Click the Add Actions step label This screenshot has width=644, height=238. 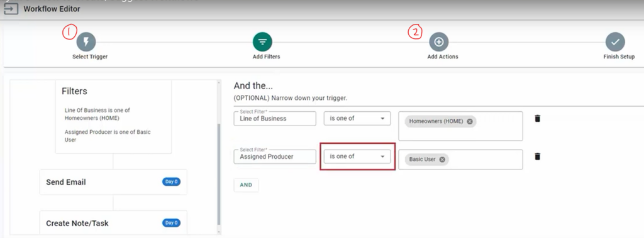point(443,57)
